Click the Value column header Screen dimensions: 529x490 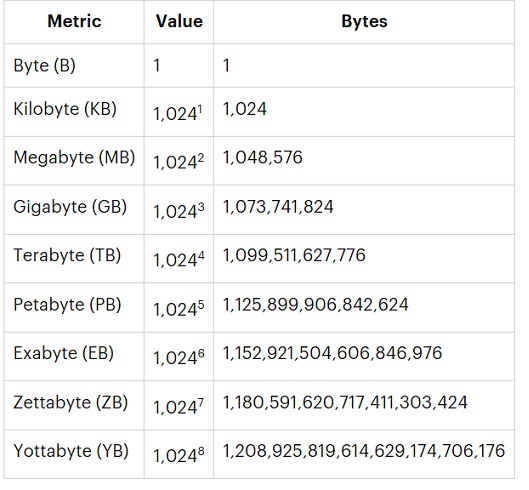[179, 21]
